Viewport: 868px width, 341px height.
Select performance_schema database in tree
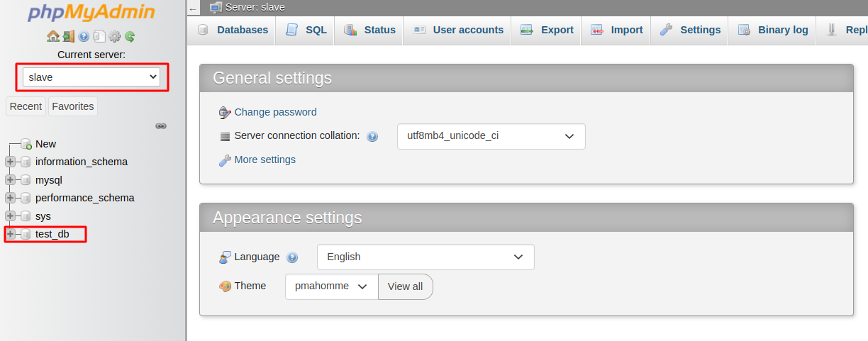(84, 198)
